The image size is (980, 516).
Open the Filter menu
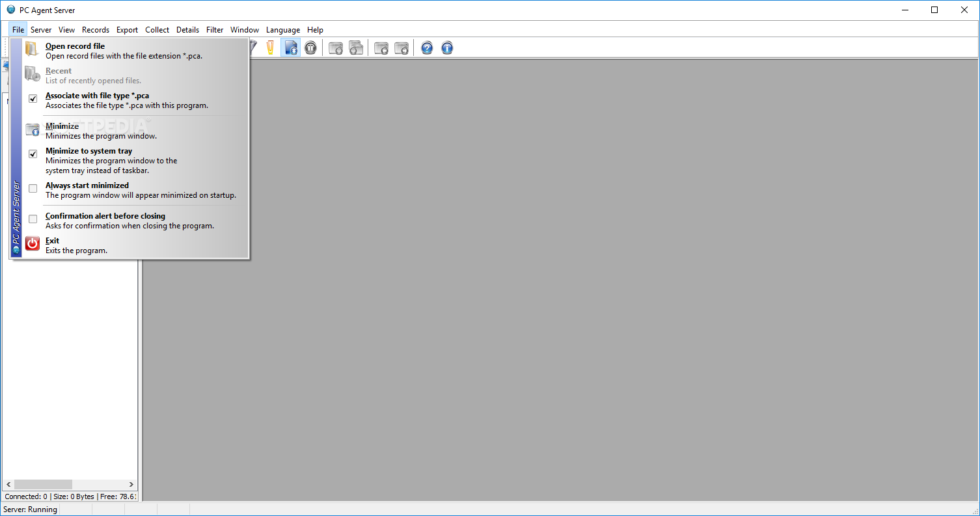click(x=215, y=29)
